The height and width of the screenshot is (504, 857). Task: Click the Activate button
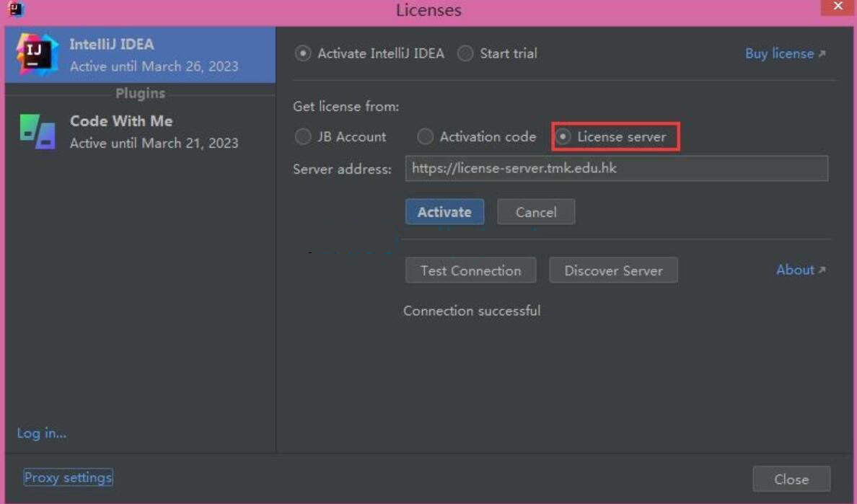tap(444, 212)
